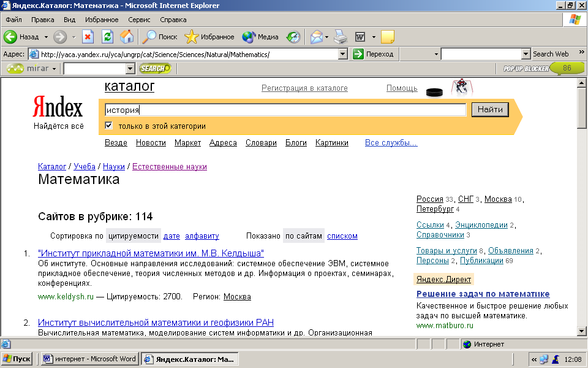This screenshot has height=368, width=588.
Task: Open the Картинки tab link
Action: pos(331,143)
